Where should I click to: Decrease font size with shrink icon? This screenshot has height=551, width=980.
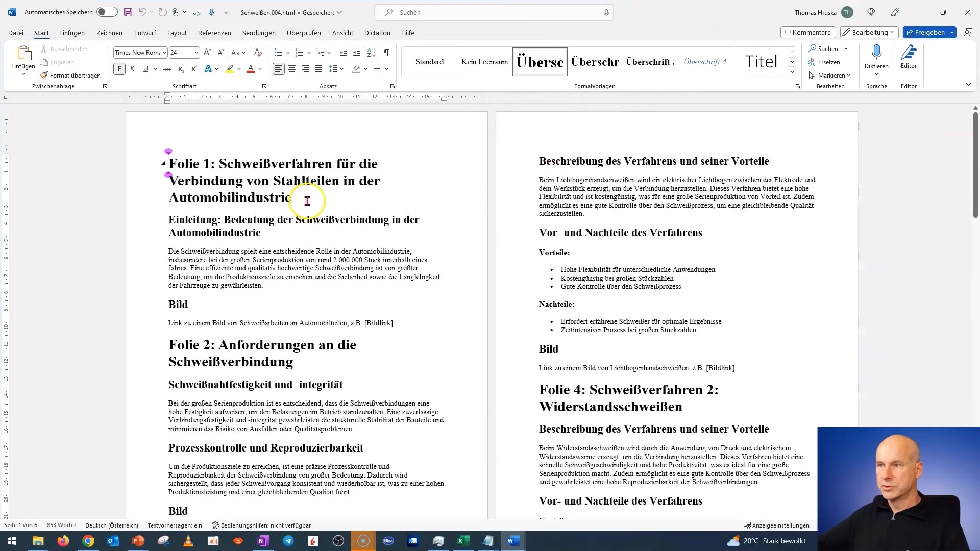click(x=220, y=53)
